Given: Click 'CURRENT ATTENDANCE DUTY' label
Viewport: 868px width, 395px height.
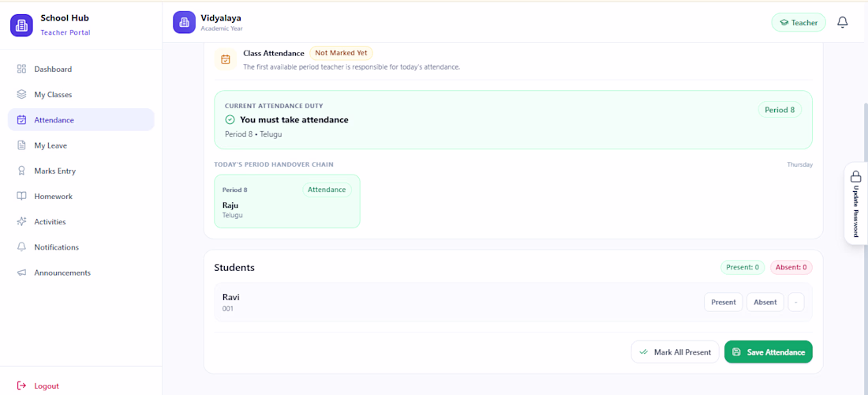Looking at the screenshot, I should [274, 106].
